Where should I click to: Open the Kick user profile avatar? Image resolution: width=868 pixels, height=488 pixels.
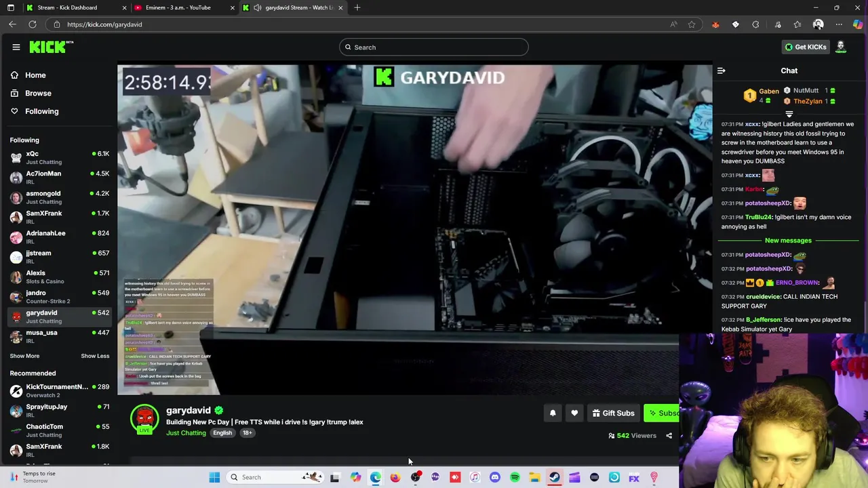coord(841,47)
